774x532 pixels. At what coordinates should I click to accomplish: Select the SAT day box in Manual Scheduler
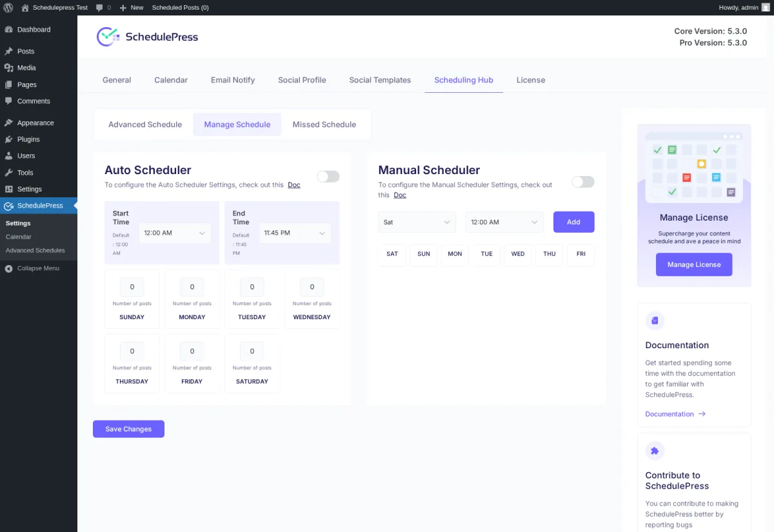(392, 254)
